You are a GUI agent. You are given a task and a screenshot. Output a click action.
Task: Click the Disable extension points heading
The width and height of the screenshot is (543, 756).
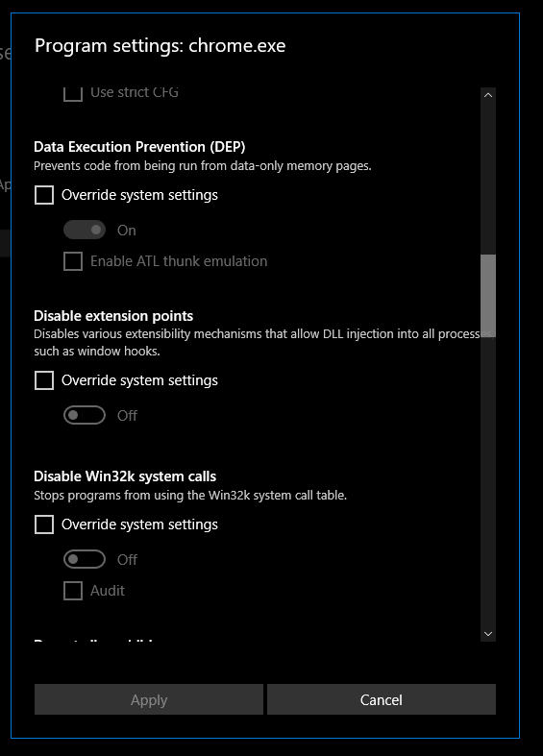113,316
